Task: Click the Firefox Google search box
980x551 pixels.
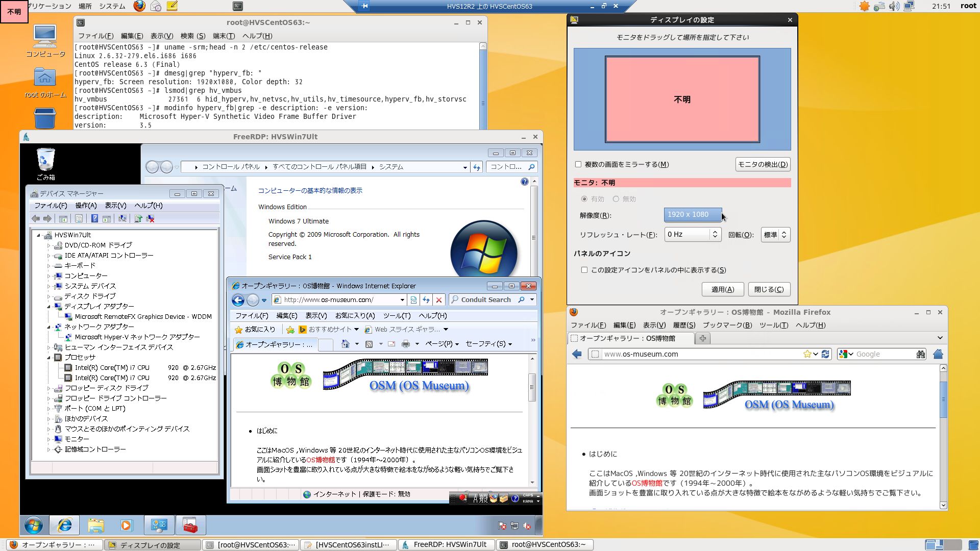Action: [x=881, y=354]
